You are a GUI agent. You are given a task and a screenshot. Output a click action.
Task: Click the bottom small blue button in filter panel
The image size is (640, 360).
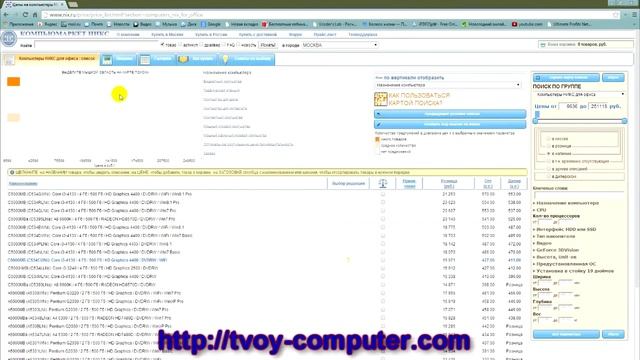point(613,334)
